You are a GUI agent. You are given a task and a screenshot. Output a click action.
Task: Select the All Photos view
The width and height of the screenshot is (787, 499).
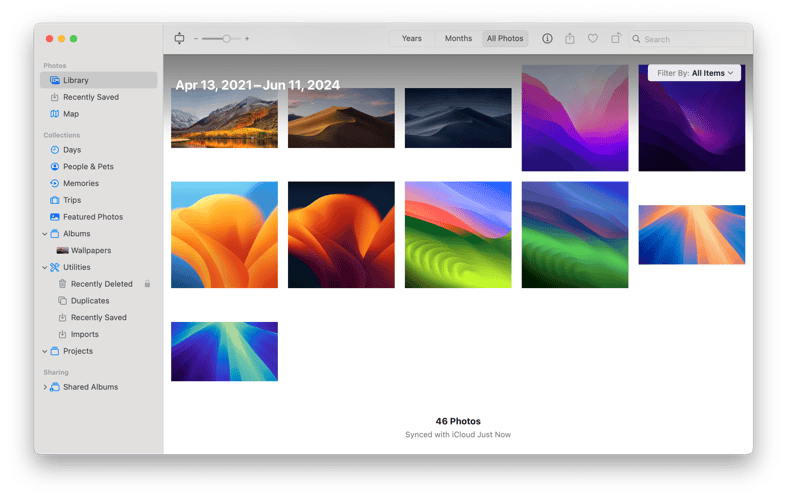click(x=505, y=39)
